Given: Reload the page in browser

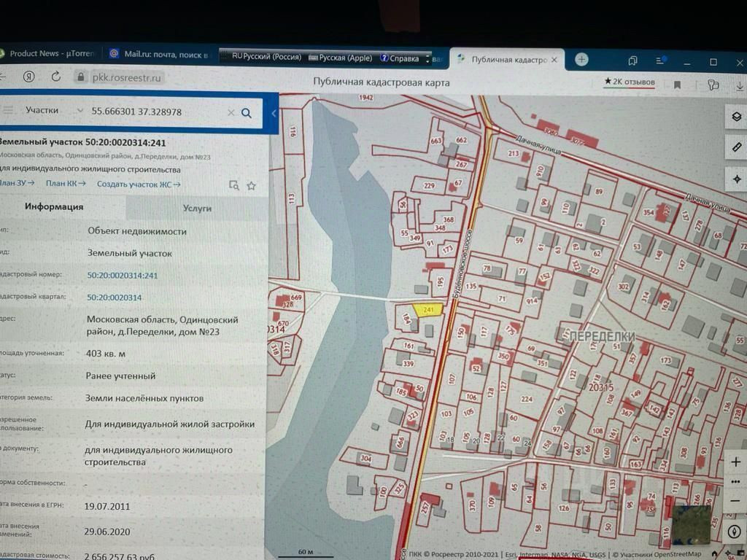Looking at the screenshot, I should pyautogui.click(x=55, y=77).
